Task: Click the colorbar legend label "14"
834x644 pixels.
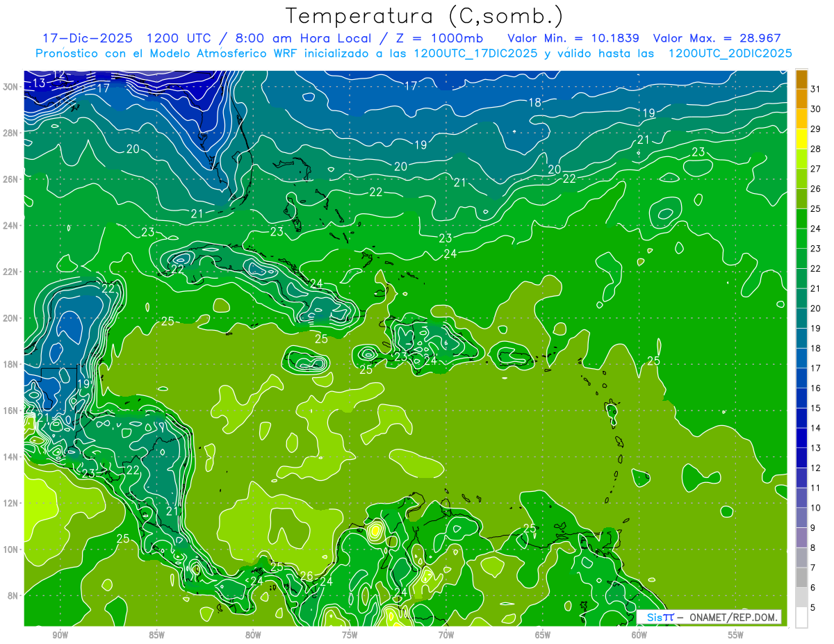Action: tap(816, 428)
